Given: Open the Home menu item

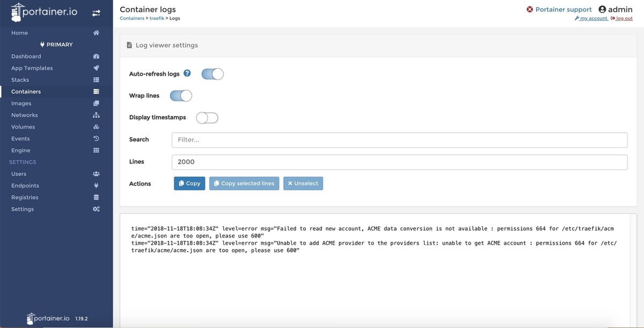Looking at the screenshot, I should click(x=56, y=33).
